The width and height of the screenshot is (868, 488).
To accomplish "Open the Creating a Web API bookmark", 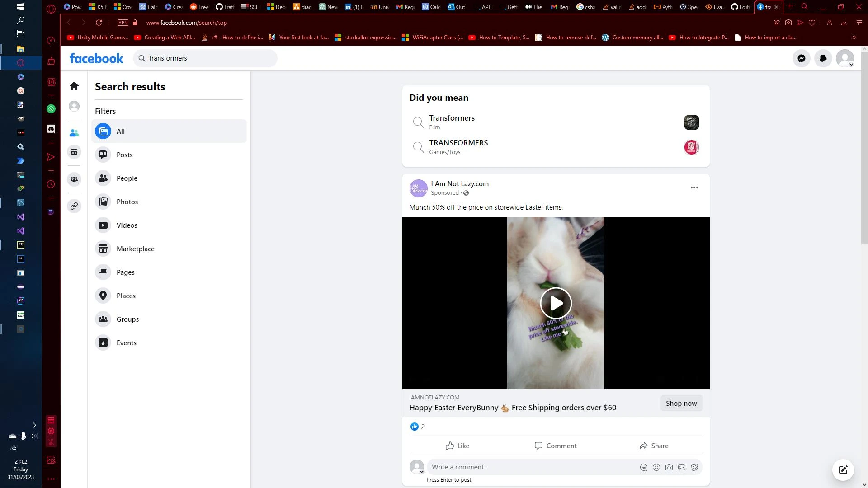I will click(165, 38).
